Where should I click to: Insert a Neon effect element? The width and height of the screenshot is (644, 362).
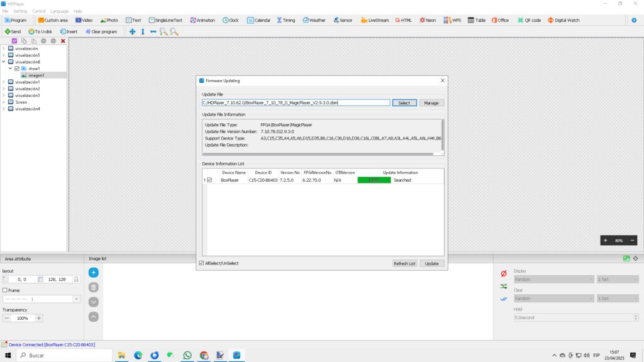click(428, 20)
